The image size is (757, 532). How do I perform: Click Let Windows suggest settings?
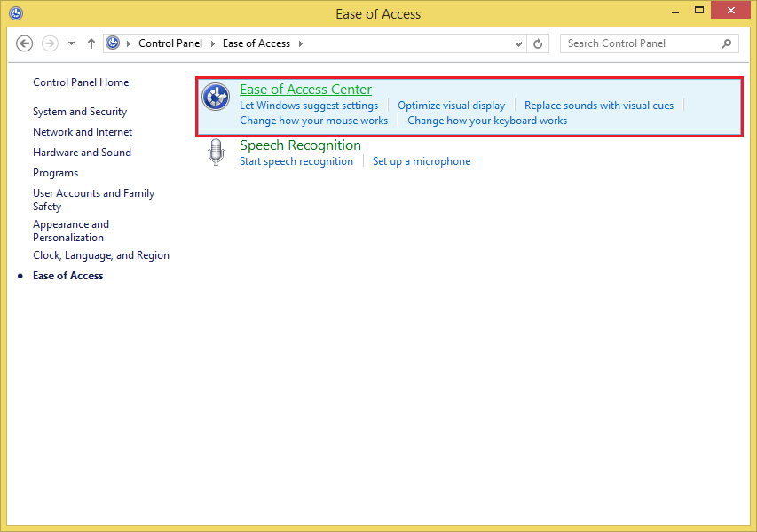pyautogui.click(x=309, y=106)
